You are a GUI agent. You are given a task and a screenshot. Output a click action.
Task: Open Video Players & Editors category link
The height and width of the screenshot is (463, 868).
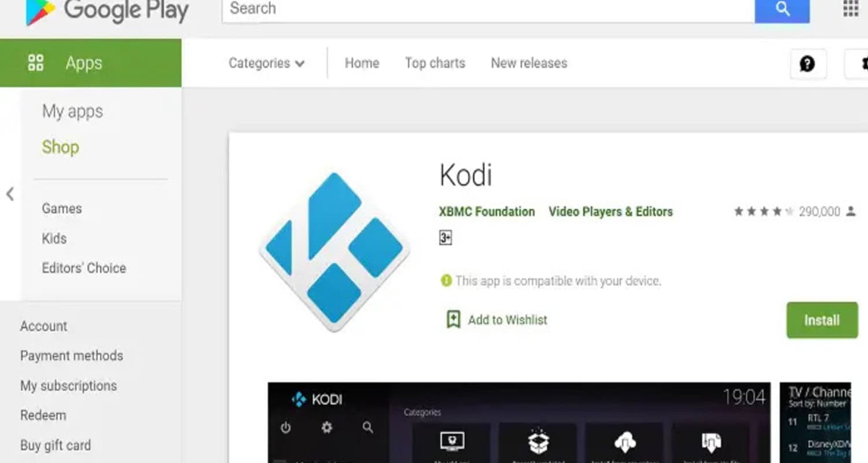point(610,212)
